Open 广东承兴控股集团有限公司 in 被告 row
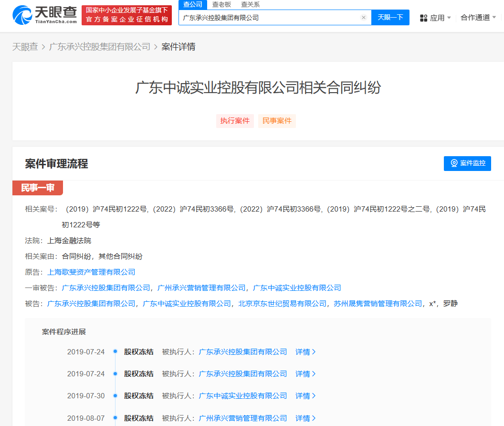Screen dimensions: 504x426 91,304
